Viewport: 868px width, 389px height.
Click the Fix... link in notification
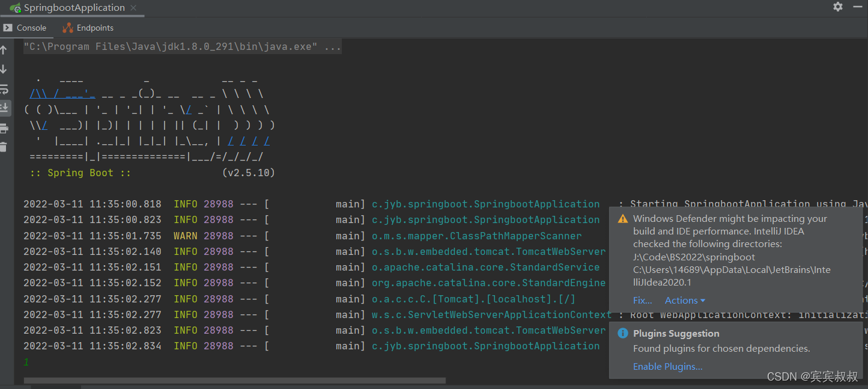click(643, 301)
